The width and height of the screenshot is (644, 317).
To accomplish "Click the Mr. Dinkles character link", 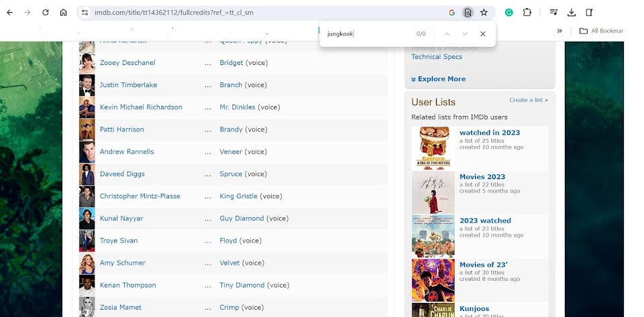I will coord(237,107).
